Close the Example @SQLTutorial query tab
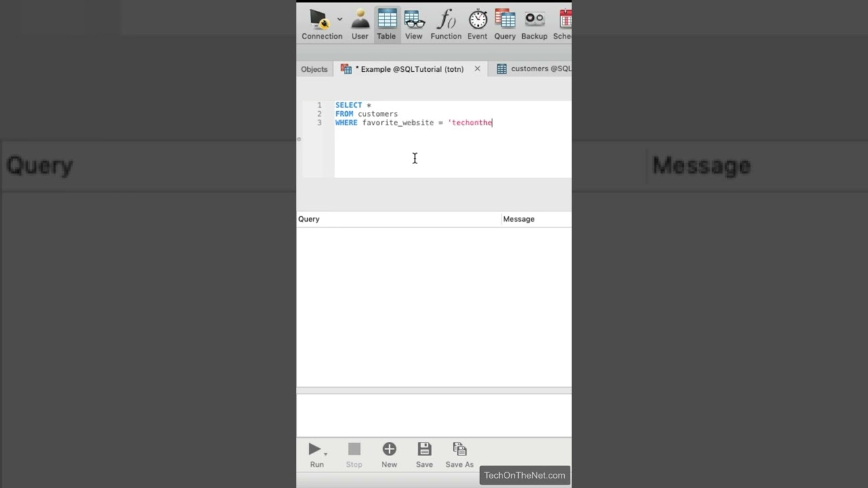This screenshot has width=868, height=488. (x=477, y=68)
